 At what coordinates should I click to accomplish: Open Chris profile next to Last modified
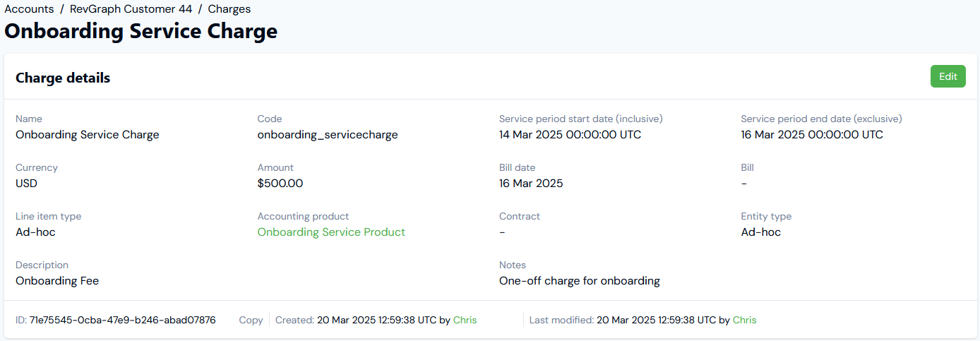click(x=744, y=320)
